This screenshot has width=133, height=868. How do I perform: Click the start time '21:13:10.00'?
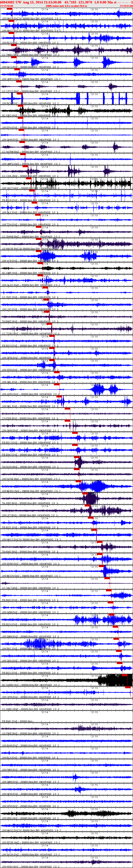(7, 6)
